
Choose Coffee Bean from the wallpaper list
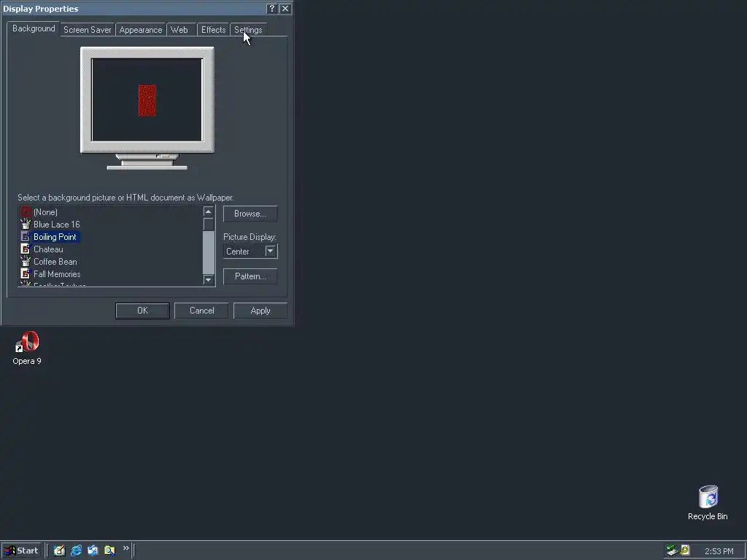(55, 262)
